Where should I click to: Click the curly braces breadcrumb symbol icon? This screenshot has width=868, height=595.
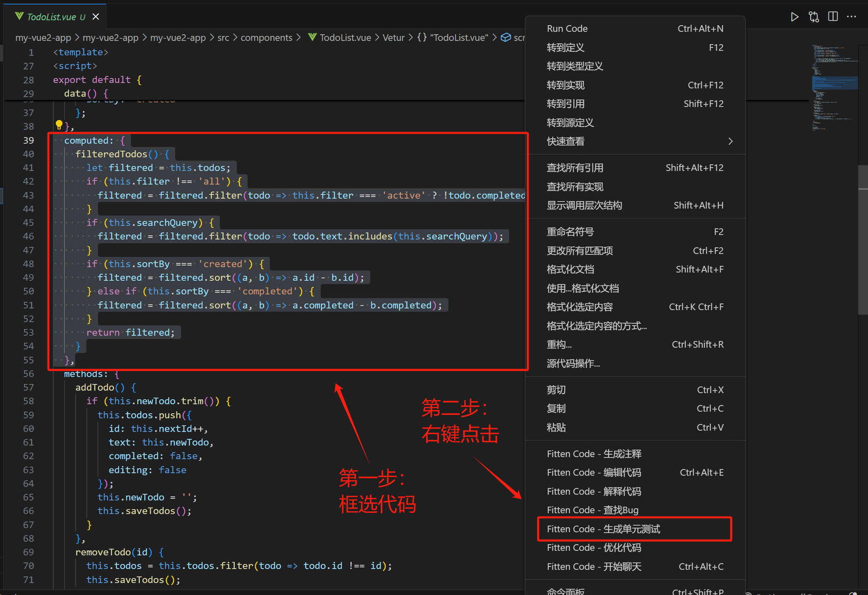422,37
